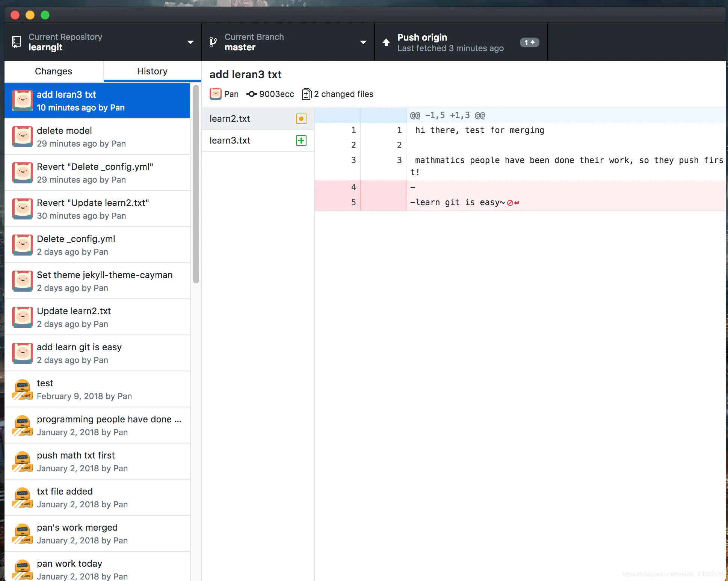Click the commit history scrollbar thumb
728x581 pixels.
[196, 184]
